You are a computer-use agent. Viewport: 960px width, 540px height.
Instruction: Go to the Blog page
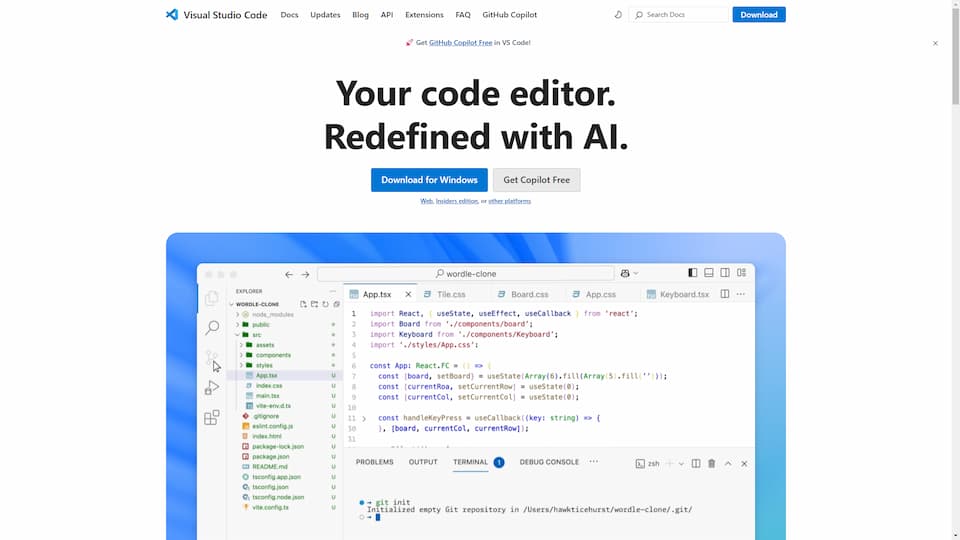coord(360,15)
